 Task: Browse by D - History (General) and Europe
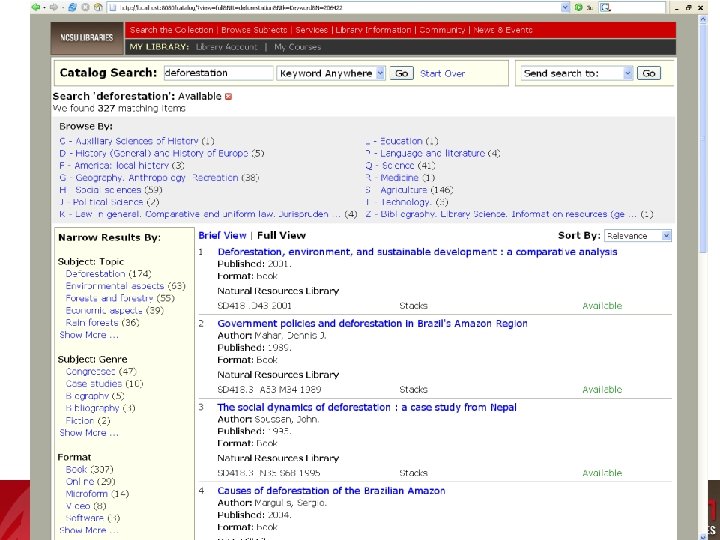pos(162,153)
